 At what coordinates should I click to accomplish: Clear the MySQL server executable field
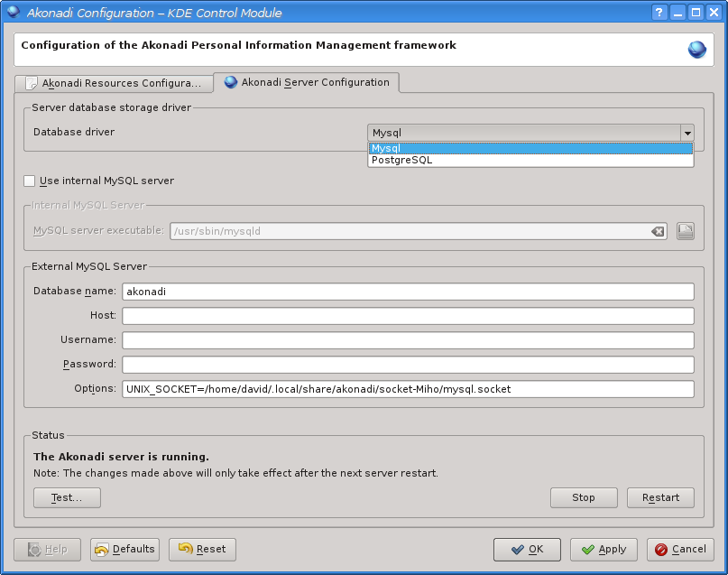click(x=658, y=231)
